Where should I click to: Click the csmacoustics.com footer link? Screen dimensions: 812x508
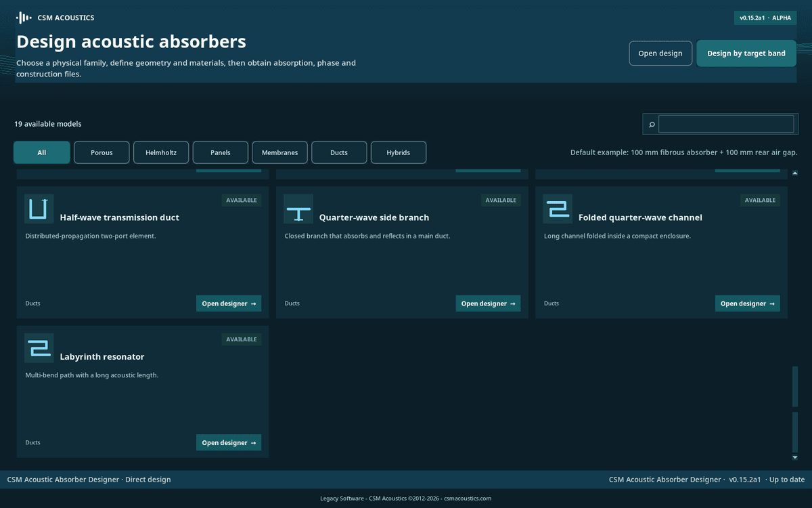[x=467, y=499]
